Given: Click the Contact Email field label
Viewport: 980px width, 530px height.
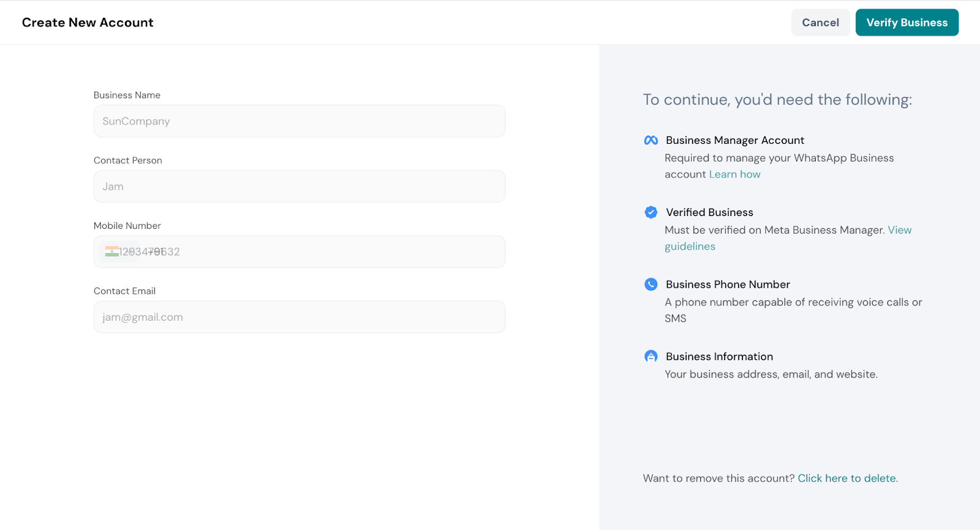Looking at the screenshot, I should point(124,291).
